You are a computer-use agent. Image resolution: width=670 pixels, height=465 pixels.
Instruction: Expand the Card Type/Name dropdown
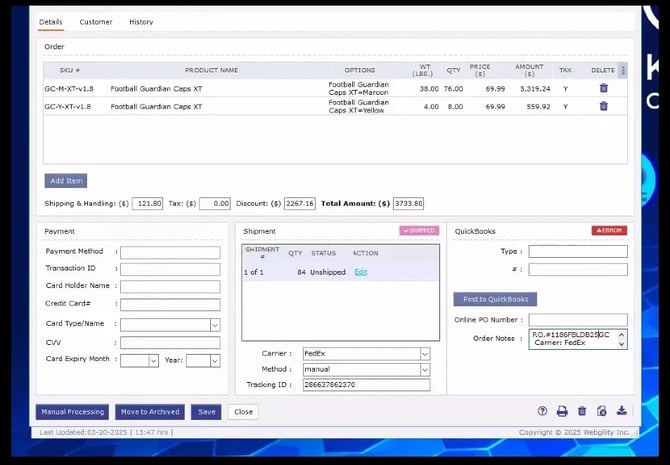click(x=214, y=325)
